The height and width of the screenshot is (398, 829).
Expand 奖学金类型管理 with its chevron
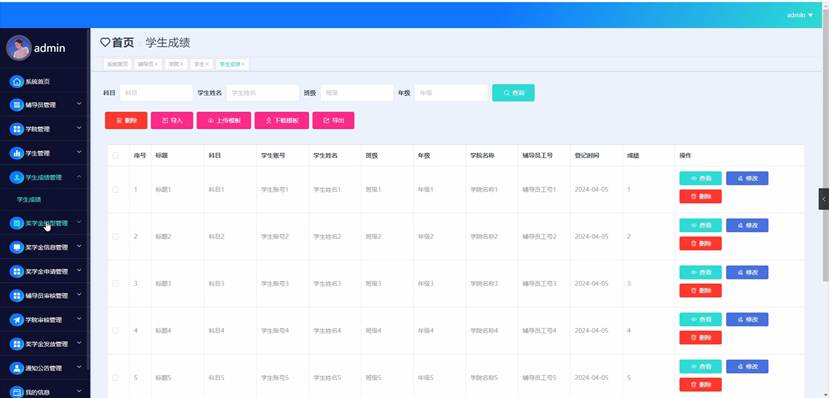pyautogui.click(x=79, y=223)
